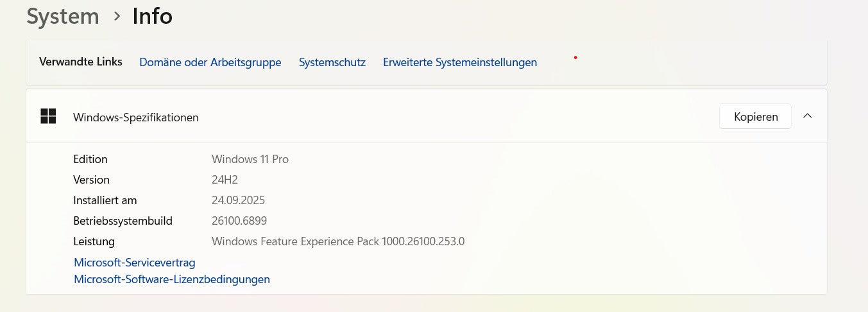868x312 pixels.
Task: Go back to System in breadcrumb
Action: [x=63, y=16]
